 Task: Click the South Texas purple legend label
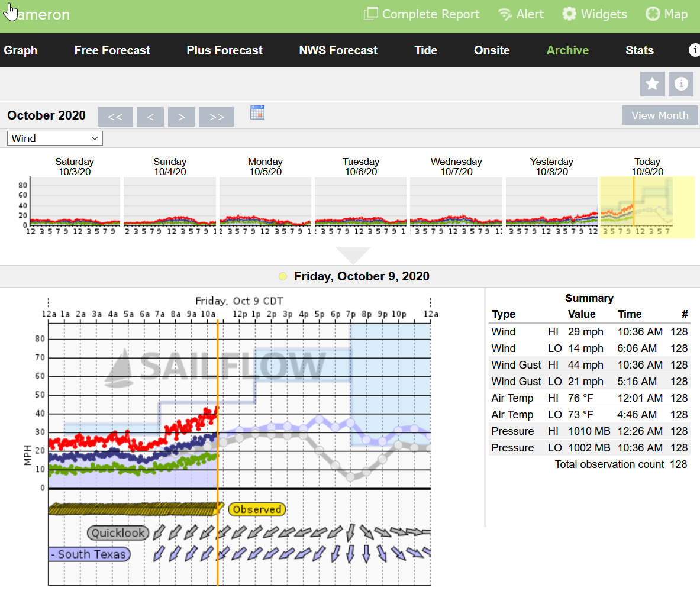point(89,554)
